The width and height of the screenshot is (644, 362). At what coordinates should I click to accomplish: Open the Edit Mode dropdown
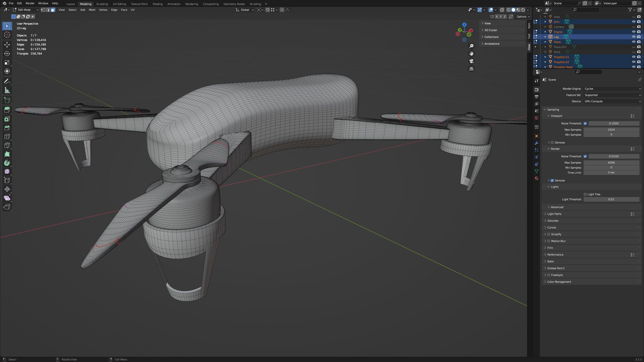pyautogui.click(x=25, y=10)
